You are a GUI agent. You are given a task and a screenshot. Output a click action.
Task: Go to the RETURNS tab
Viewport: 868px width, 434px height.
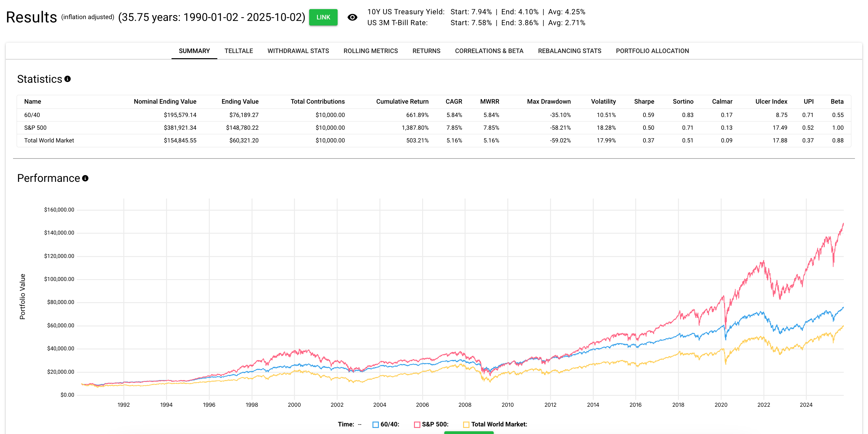pos(426,51)
